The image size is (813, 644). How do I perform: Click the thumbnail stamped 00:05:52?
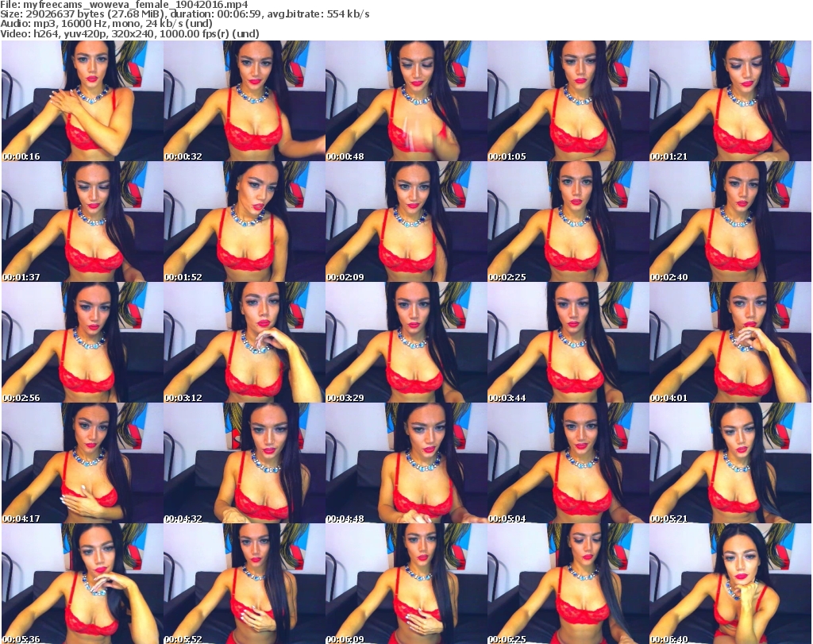245,584
